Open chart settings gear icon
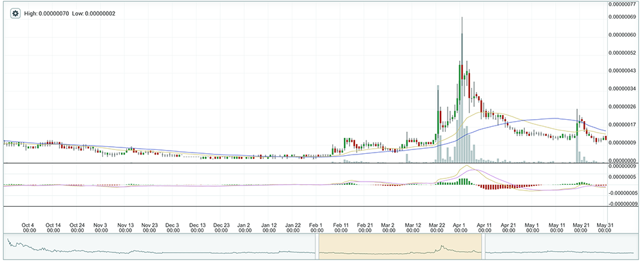Viewport: 644px width, 264px height. (15, 14)
